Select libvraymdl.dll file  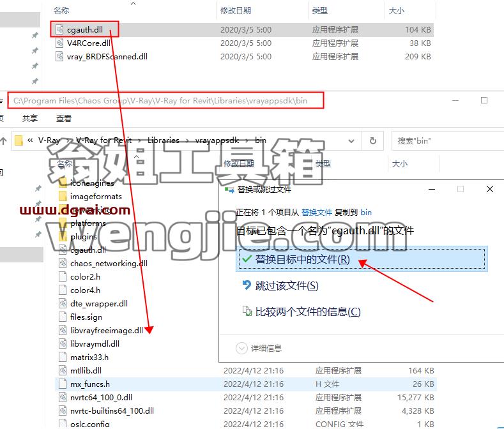(95, 344)
